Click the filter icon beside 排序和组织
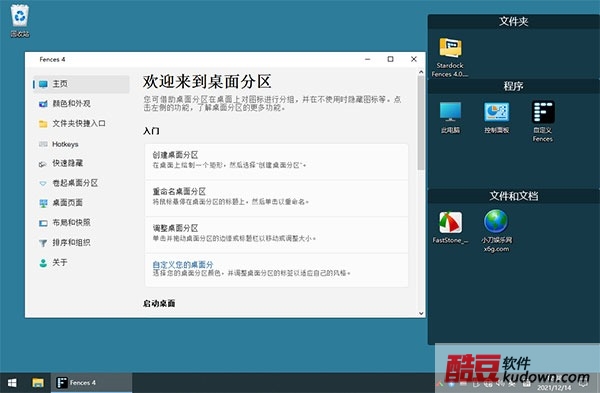Viewport: 600px width, 393px height. pos(43,243)
